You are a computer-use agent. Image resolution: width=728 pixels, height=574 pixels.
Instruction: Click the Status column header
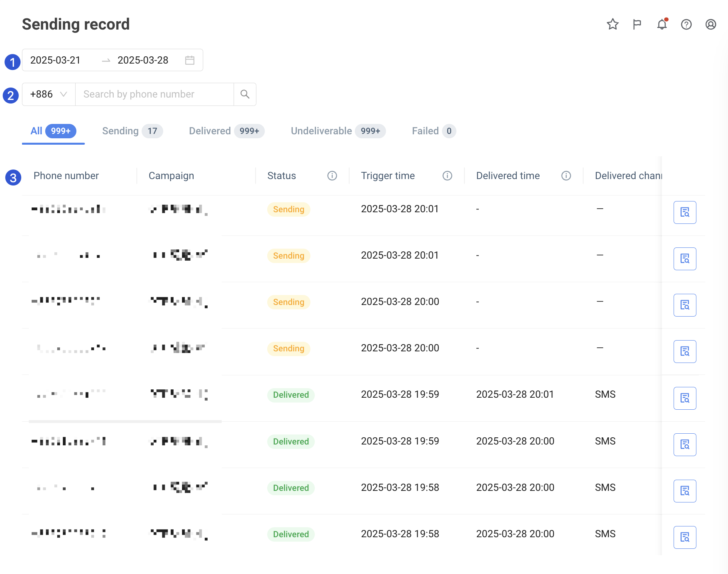pos(282,176)
